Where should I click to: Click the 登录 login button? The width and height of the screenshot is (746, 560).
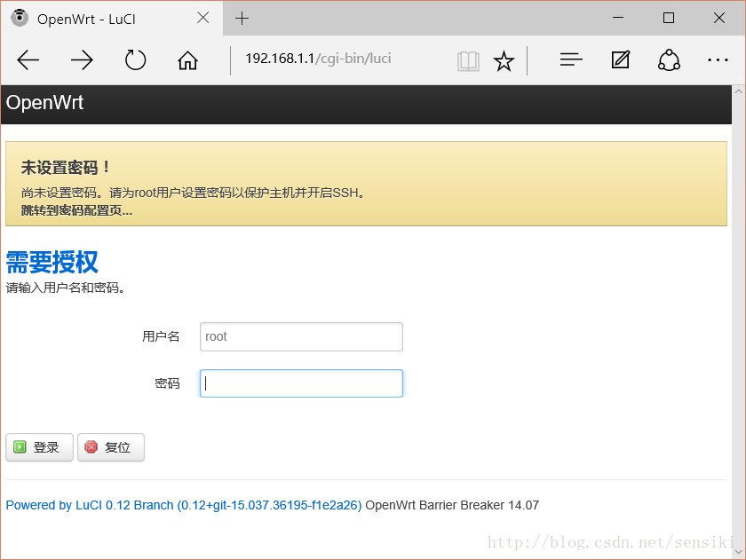(x=39, y=447)
